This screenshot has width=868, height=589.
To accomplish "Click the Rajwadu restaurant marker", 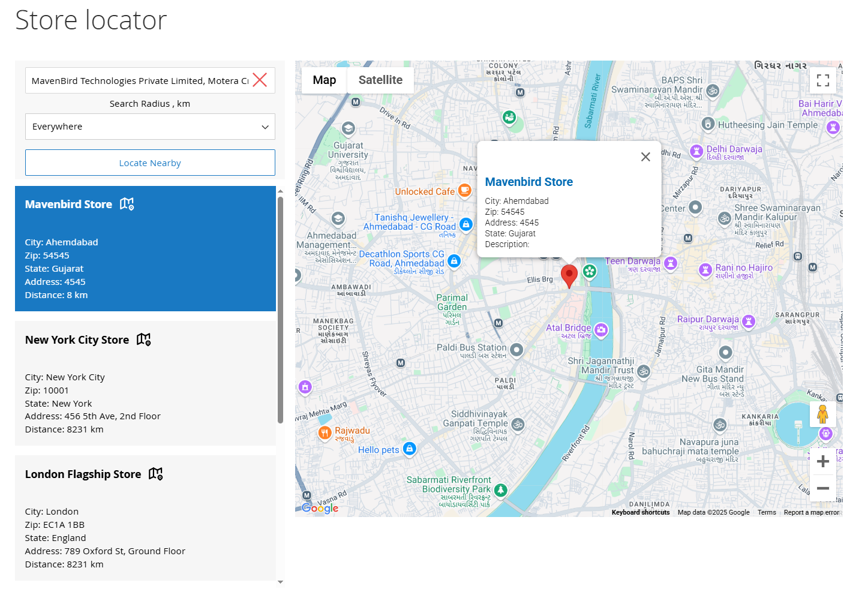I will point(325,432).
